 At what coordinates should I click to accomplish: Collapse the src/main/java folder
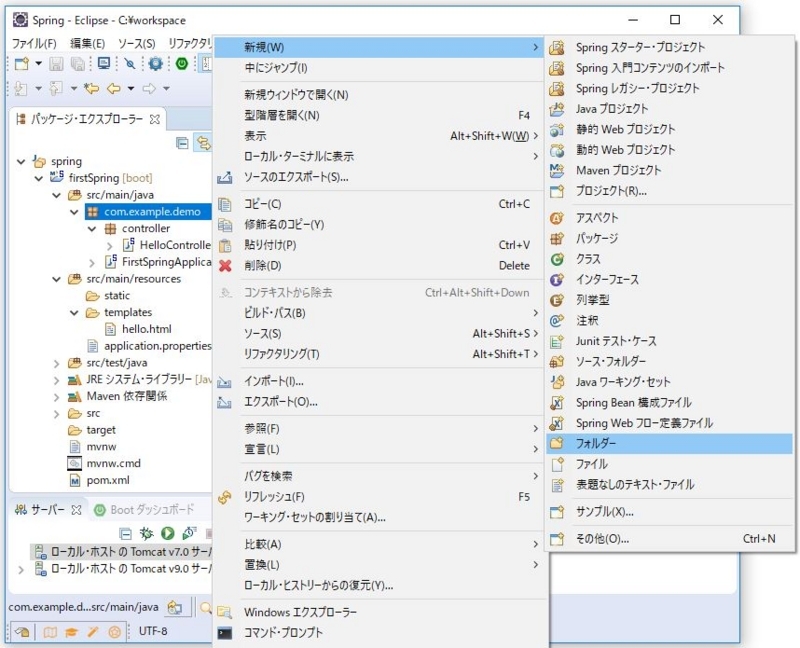pyautogui.click(x=57, y=195)
